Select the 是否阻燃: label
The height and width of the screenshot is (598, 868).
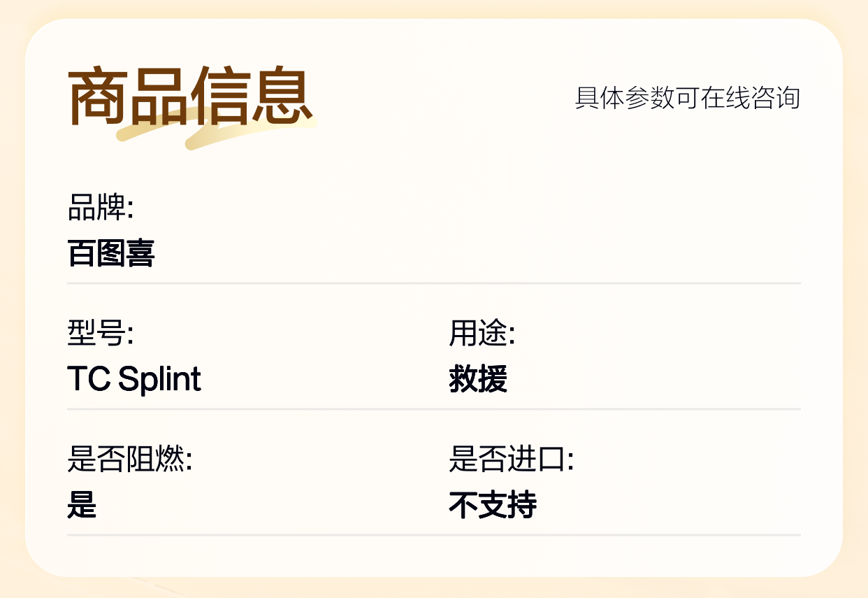(x=130, y=460)
